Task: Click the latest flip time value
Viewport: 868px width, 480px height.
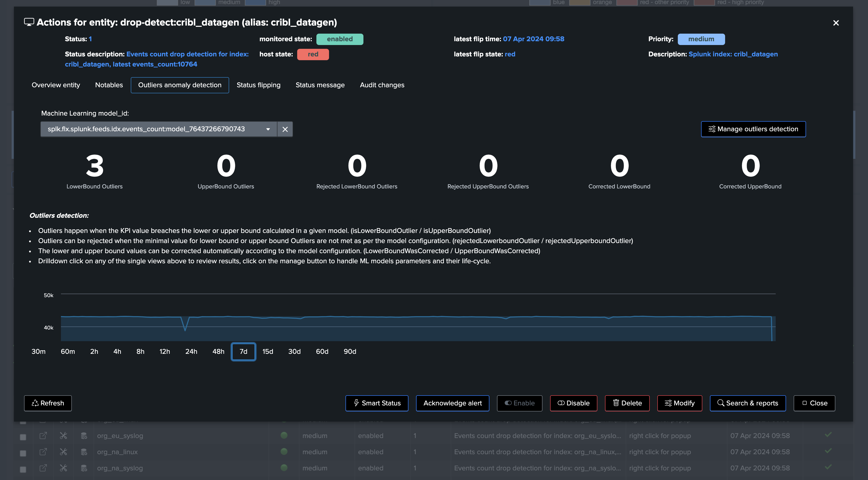Action: coord(533,39)
